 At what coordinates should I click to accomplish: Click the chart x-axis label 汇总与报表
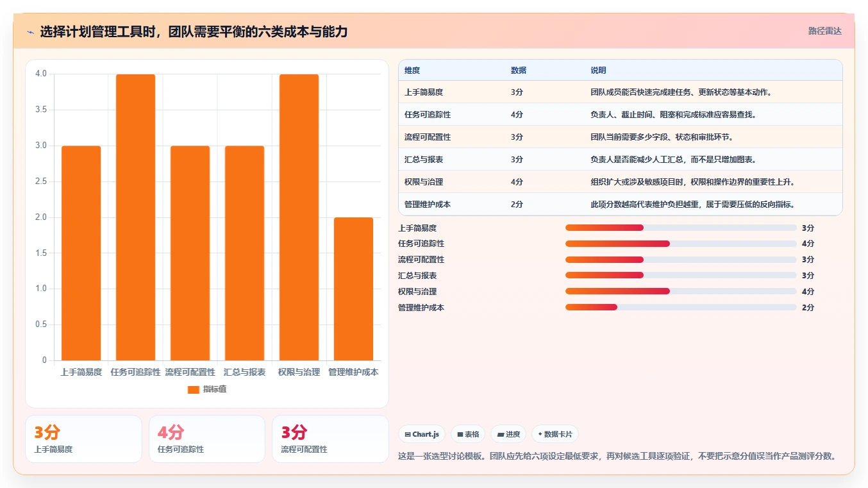pyautogui.click(x=245, y=372)
